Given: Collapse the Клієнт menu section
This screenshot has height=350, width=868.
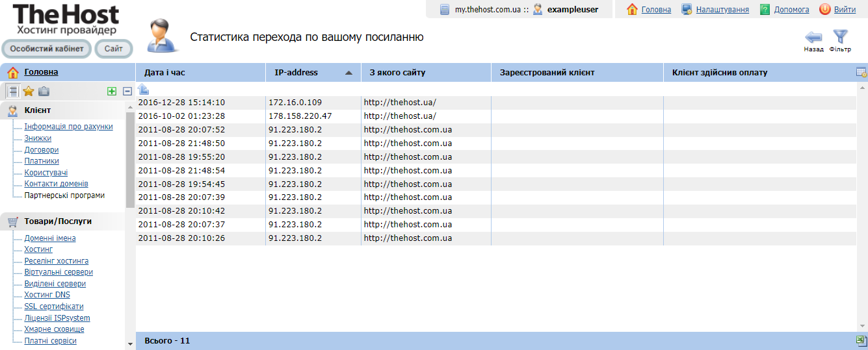Looking at the screenshot, I should tap(62, 110).
